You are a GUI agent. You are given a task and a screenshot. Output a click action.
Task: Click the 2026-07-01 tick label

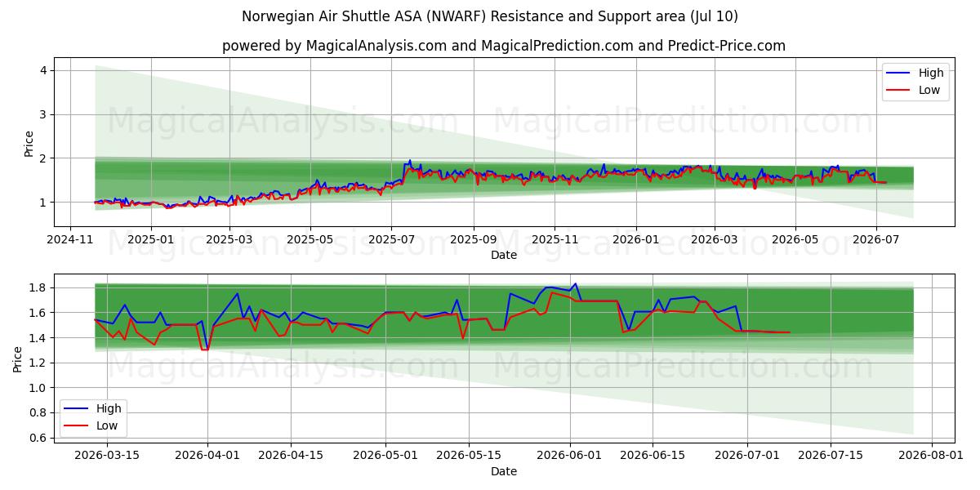[747, 457]
